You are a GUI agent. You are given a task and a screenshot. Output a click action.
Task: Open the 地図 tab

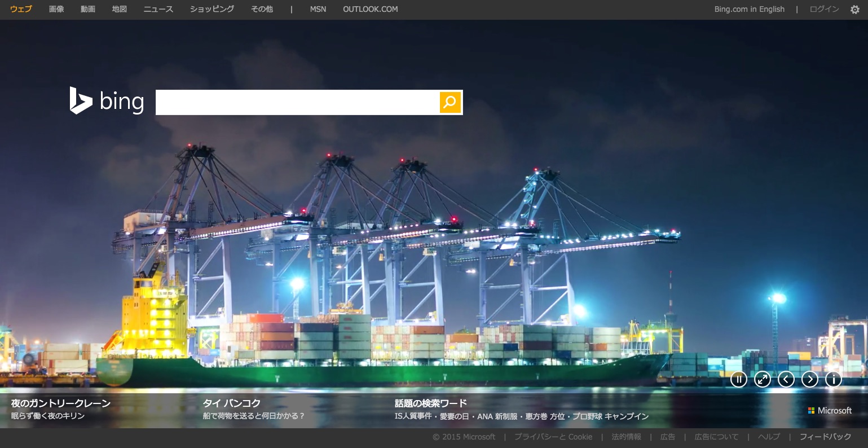[120, 9]
